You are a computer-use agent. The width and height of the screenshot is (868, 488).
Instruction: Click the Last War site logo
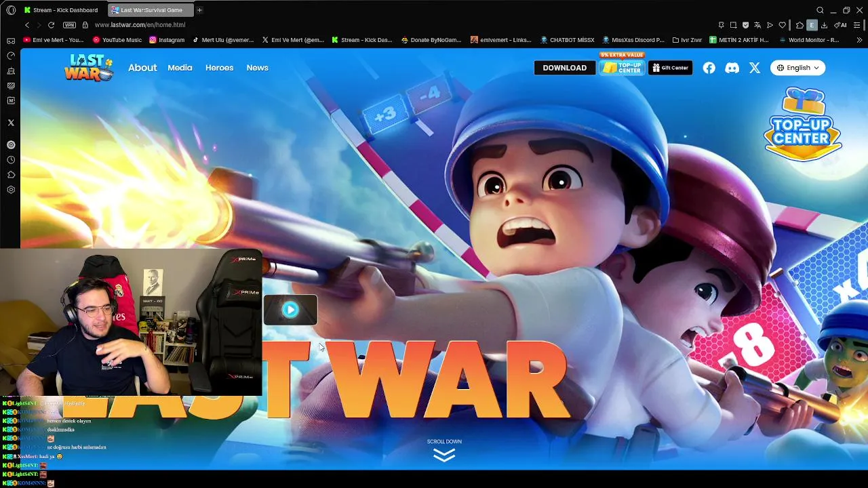tap(89, 68)
